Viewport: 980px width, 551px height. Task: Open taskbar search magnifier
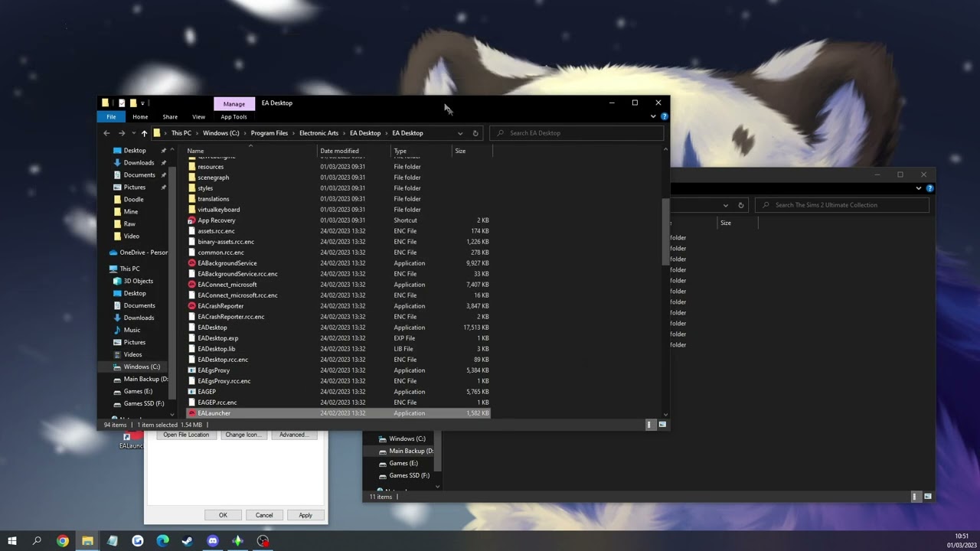(37, 541)
